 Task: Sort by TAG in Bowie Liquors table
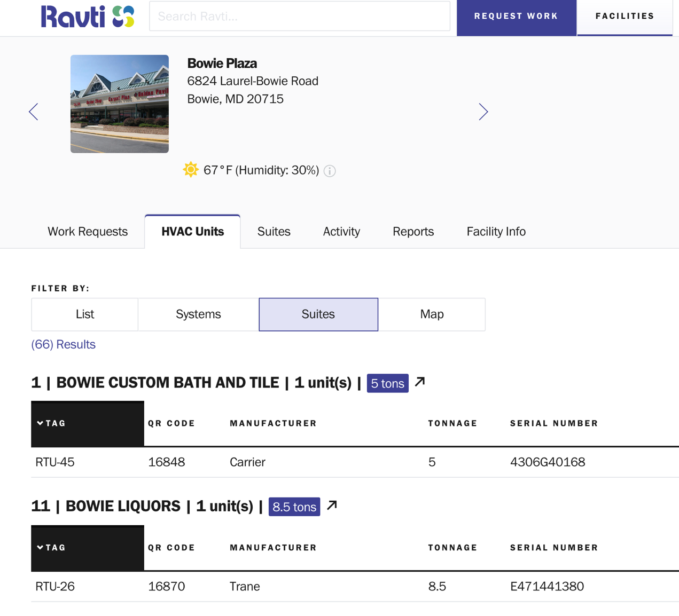point(88,548)
